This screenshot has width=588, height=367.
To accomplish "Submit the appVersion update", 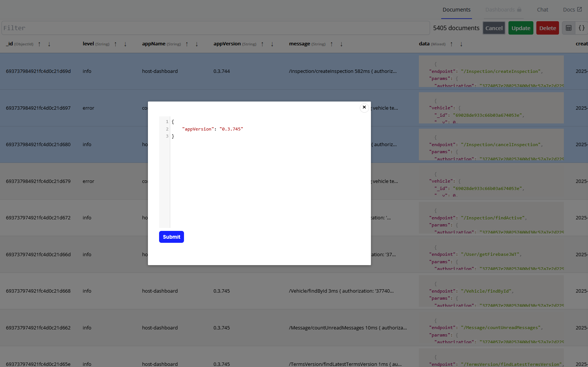I will (171, 237).
